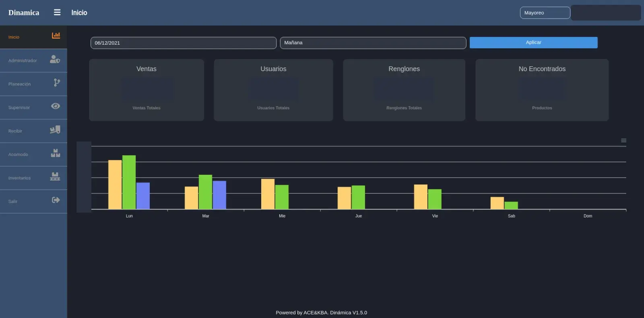Click the blue bar for Mar
The width and height of the screenshot is (644, 318).
[x=219, y=195]
